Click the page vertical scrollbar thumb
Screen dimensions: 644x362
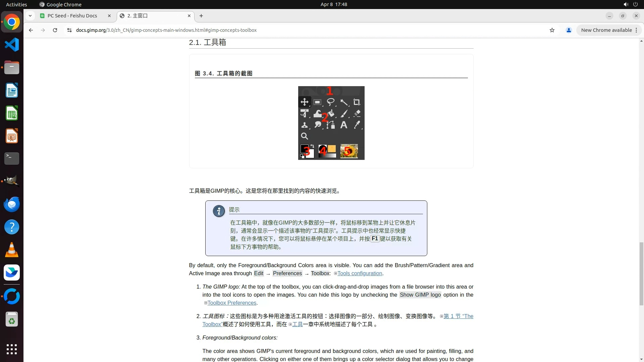click(x=641, y=273)
